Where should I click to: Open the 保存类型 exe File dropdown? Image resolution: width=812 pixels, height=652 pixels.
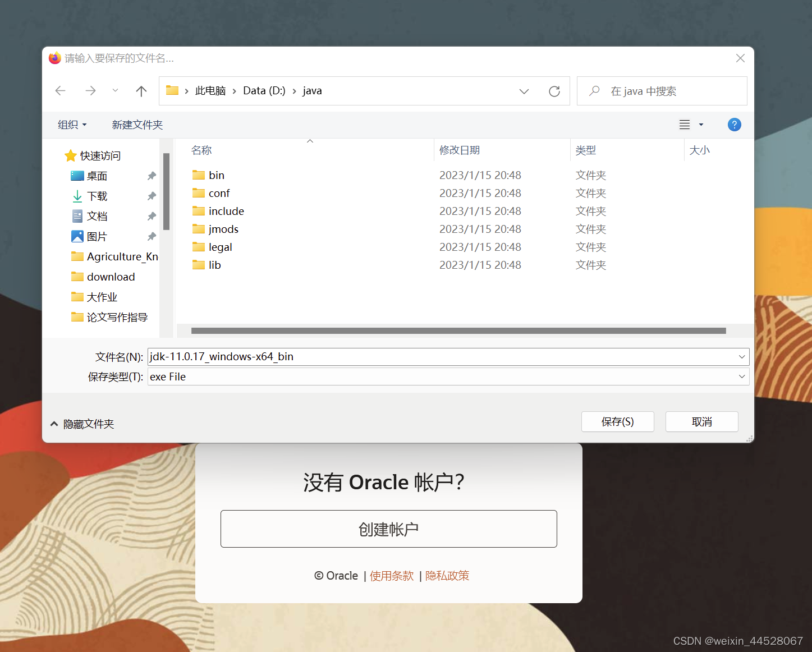(x=448, y=376)
